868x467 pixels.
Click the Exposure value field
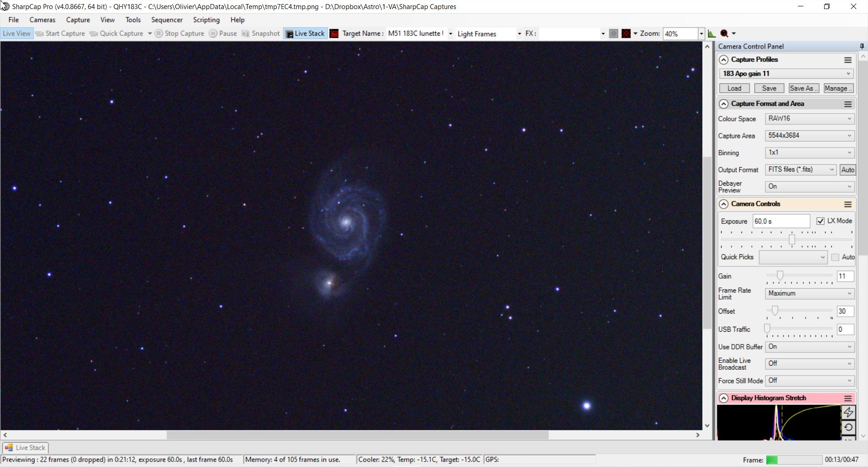(781, 221)
